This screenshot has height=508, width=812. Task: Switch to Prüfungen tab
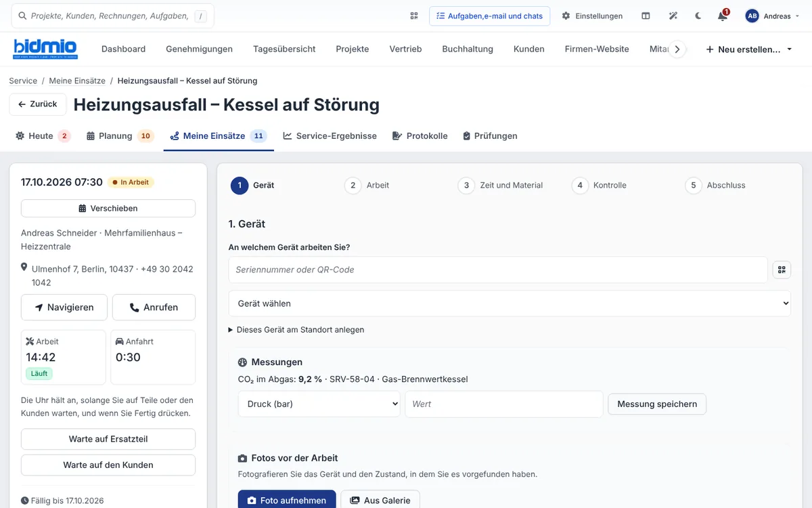pos(490,135)
